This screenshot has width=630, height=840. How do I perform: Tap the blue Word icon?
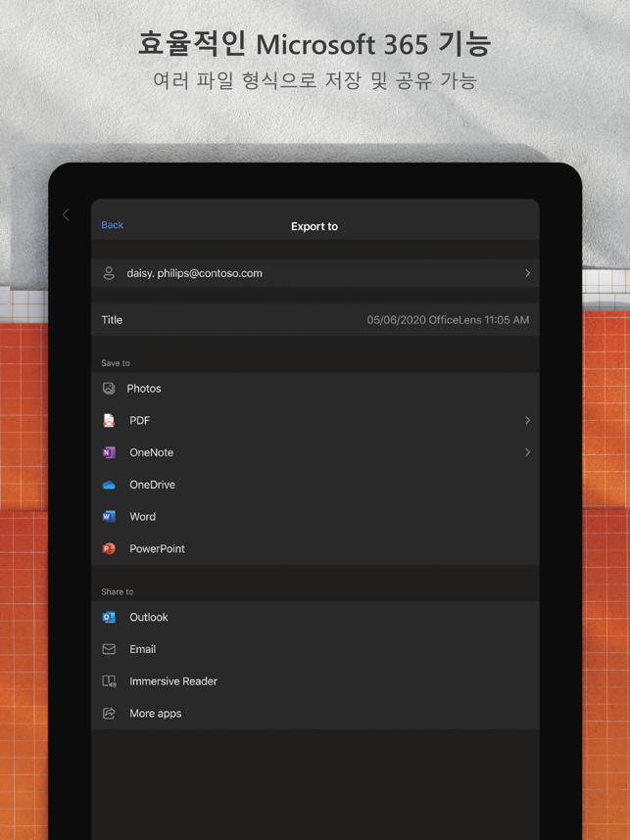(109, 517)
